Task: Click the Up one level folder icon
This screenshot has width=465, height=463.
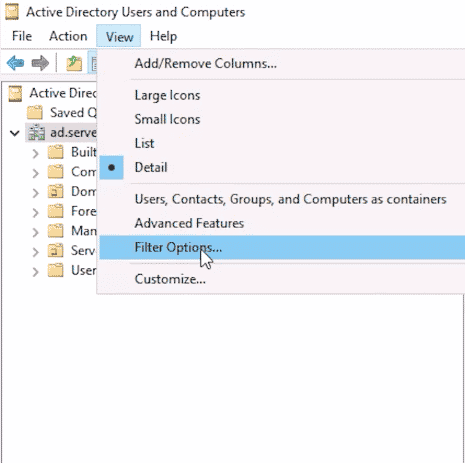Action: (x=74, y=63)
